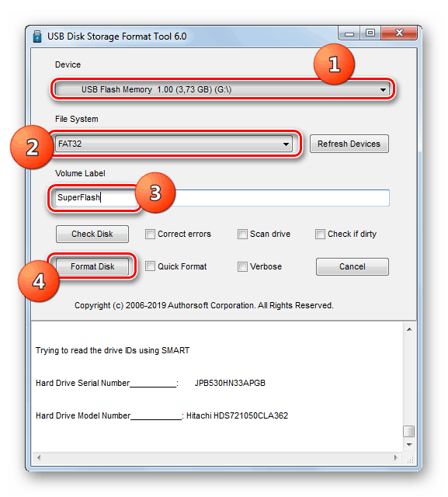This screenshot has width=448, height=497.
Task: Click the vertical scrollbar thumb in log
Action: 408,432
